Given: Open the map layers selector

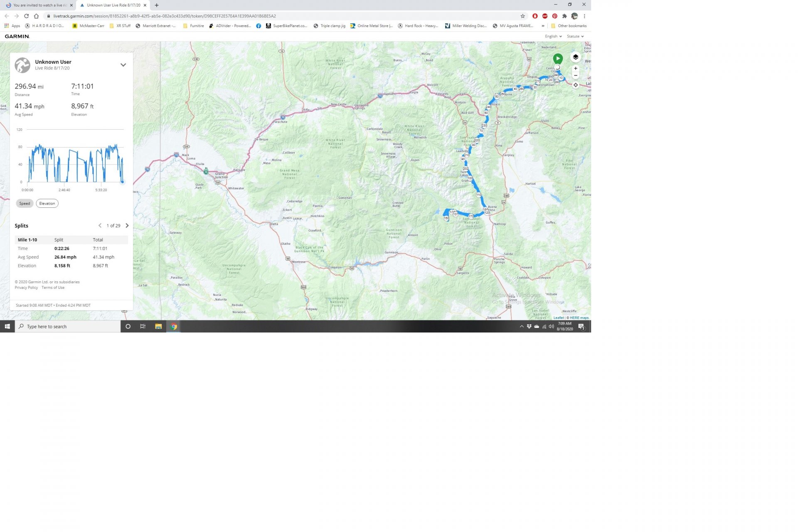Looking at the screenshot, I should (x=575, y=57).
